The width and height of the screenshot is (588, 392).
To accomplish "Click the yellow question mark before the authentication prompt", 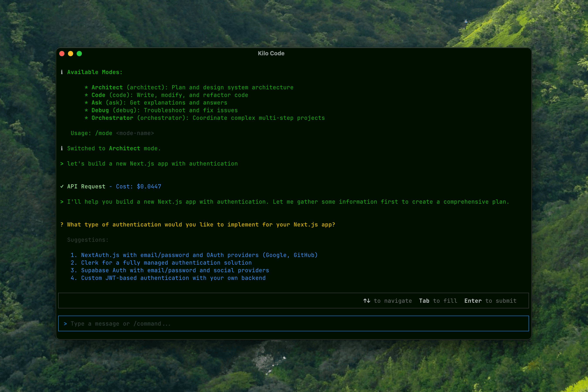I will [x=62, y=225].
